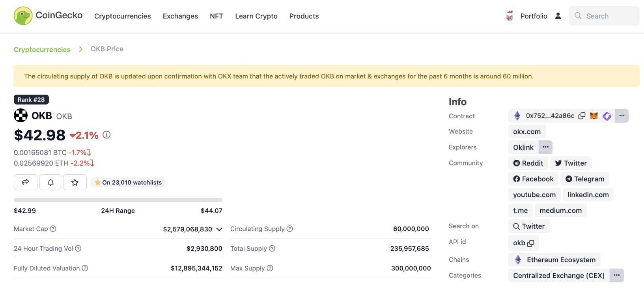The height and width of the screenshot is (291, 644).
Task: Click On 23,010 watchlists label
Action: click(128, 182)
